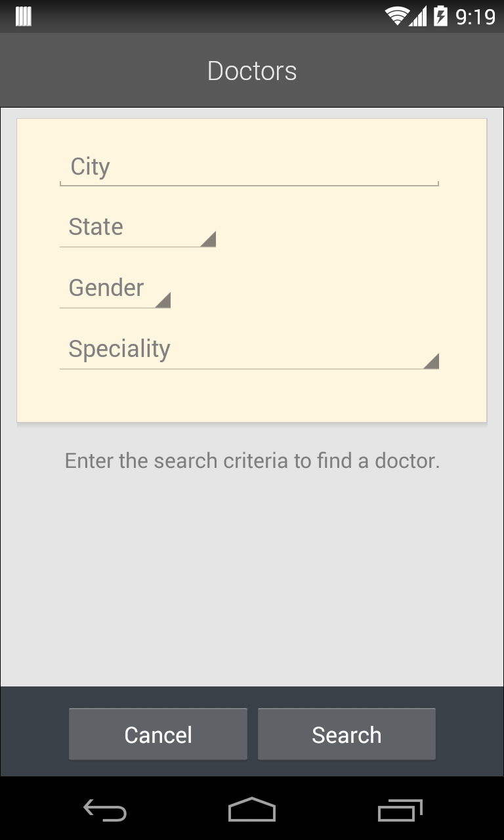Tap the Doctors title header

pos(252,71)
